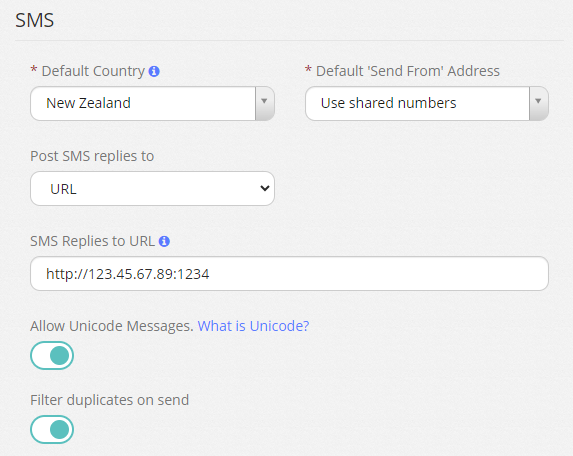Click the URL value in Post SMS replies select
Screen dimensions: 573x456
[64, 189]
